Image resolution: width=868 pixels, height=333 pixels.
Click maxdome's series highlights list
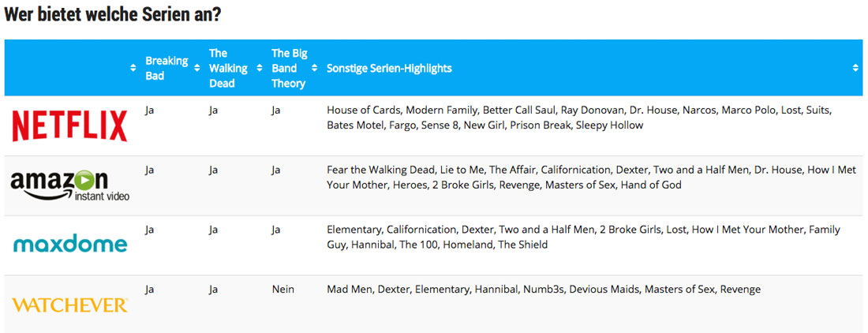pyautogui.click(x=583, y=237)
